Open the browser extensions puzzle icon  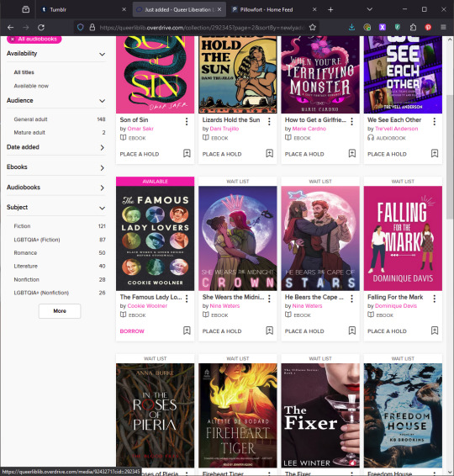coord(413,27)
